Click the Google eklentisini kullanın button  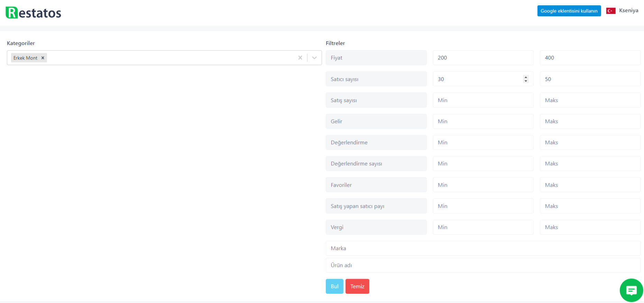pyautogui.click(x=569, y=11)
